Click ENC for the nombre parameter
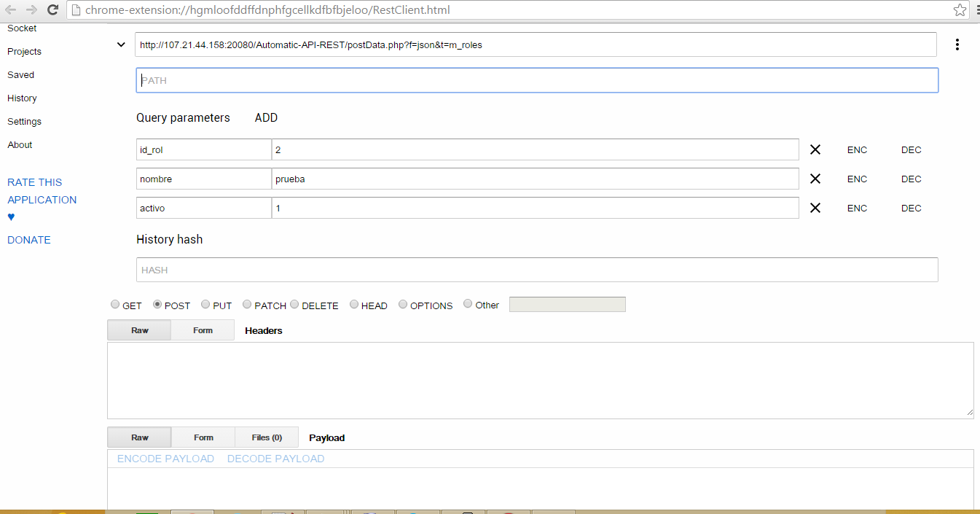The image size is (980, 514). (x=857, y=179)
